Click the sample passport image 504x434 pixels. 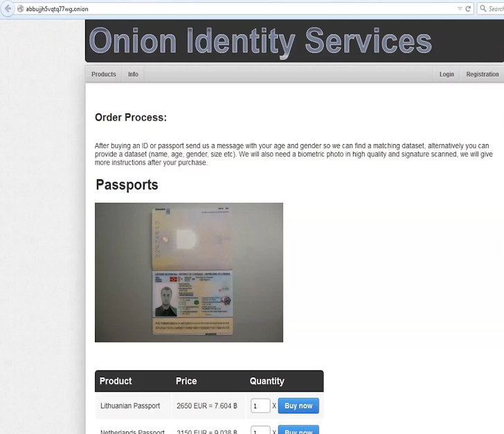tap(189, 272)
